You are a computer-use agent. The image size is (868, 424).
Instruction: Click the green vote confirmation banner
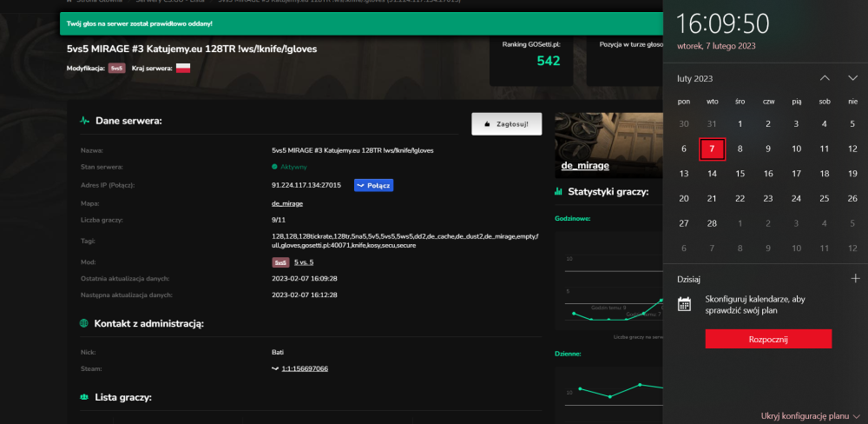point(361,23)
